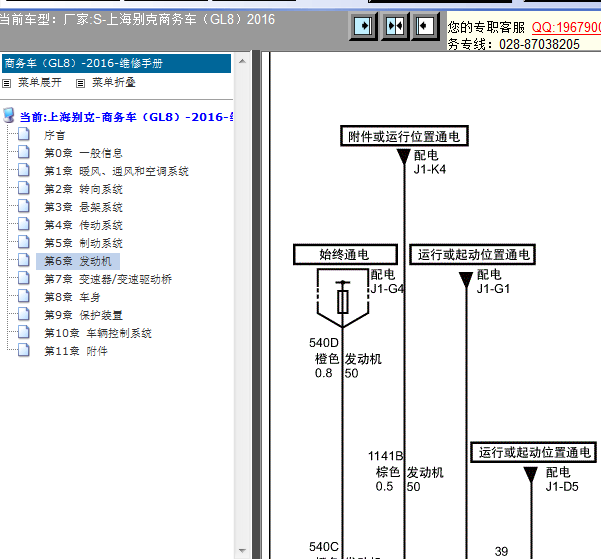The height and width of the screenshot is (559, 601).
Task: Click the connector label J1-K4
Action: [x=430, y=169]
